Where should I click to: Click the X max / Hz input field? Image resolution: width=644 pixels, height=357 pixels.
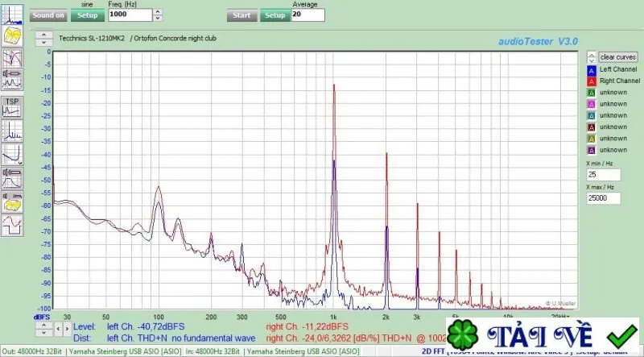(603, 197)
